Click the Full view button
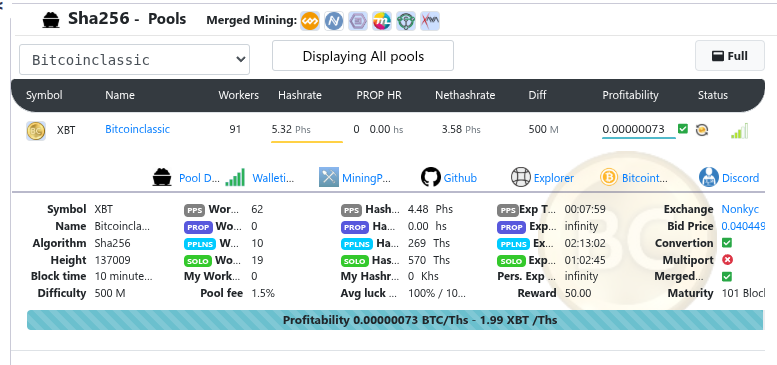 pos(730,56)
